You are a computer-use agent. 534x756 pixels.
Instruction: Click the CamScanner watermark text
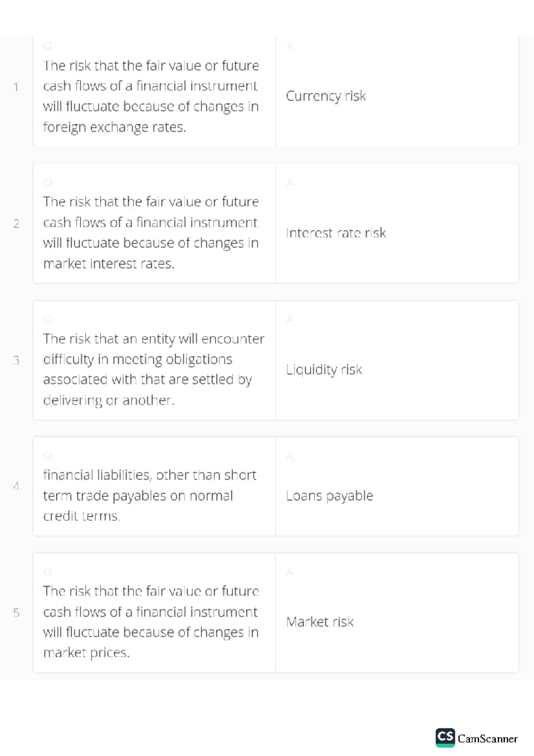pyautogui.click(x=487, y=739)
